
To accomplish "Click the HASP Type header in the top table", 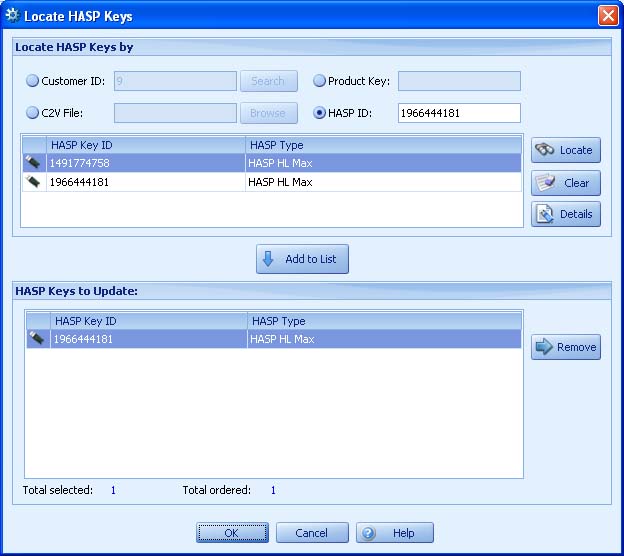I will pos(383,145).
